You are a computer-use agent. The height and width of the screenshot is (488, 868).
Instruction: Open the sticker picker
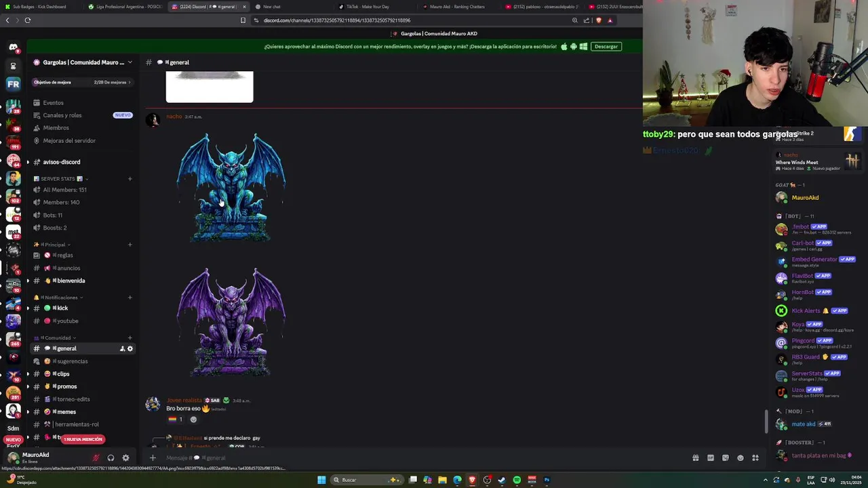coord(726,457)
